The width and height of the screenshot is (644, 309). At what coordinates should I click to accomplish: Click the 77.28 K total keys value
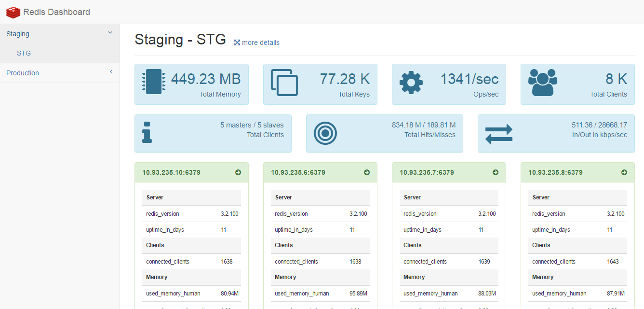[345, 79]
